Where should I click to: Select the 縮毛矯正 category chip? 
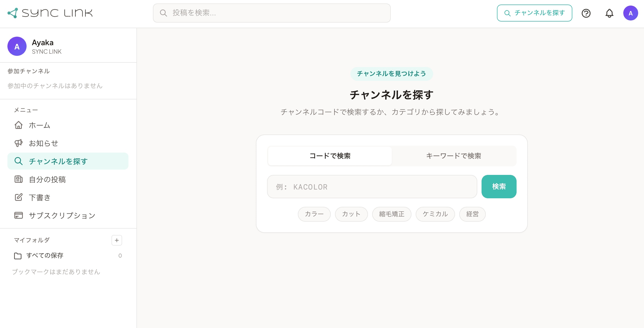pyautogui.click(x=392, y=214)
